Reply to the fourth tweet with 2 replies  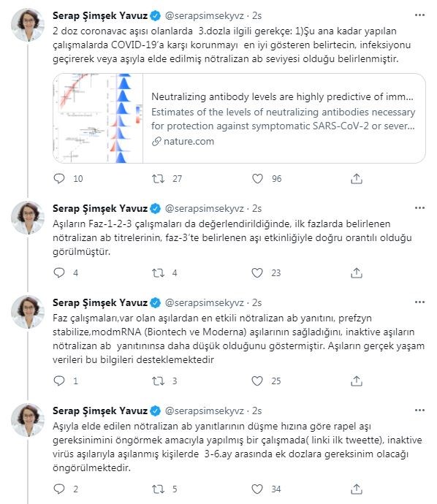(59, 489)
